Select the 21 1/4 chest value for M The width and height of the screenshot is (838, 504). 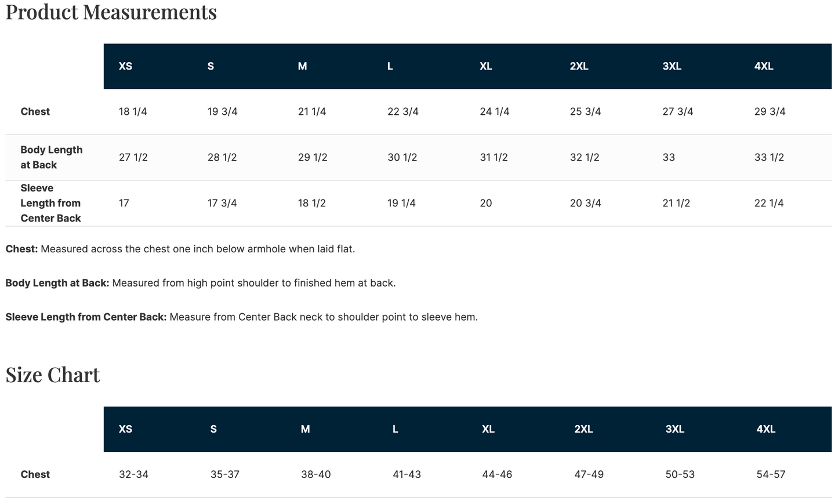312,111
